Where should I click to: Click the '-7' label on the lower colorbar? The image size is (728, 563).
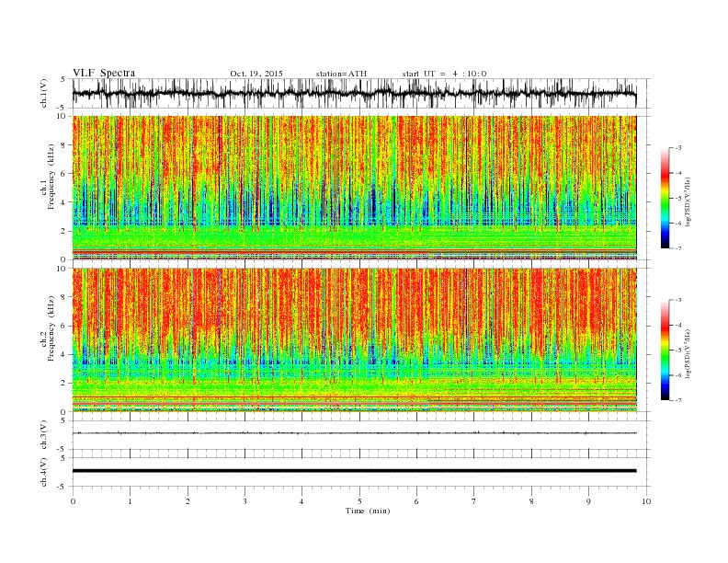(x=677, y=400)
